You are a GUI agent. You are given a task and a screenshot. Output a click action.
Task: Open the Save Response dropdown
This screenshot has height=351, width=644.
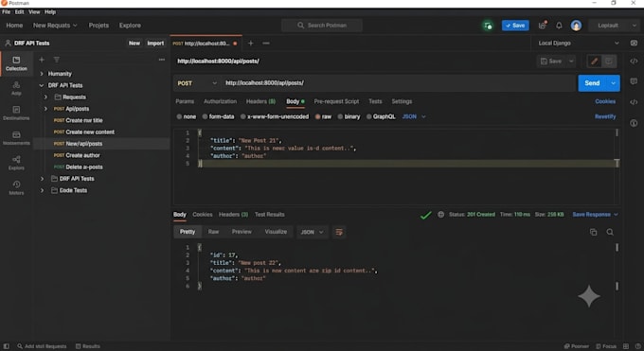[595, 215]
